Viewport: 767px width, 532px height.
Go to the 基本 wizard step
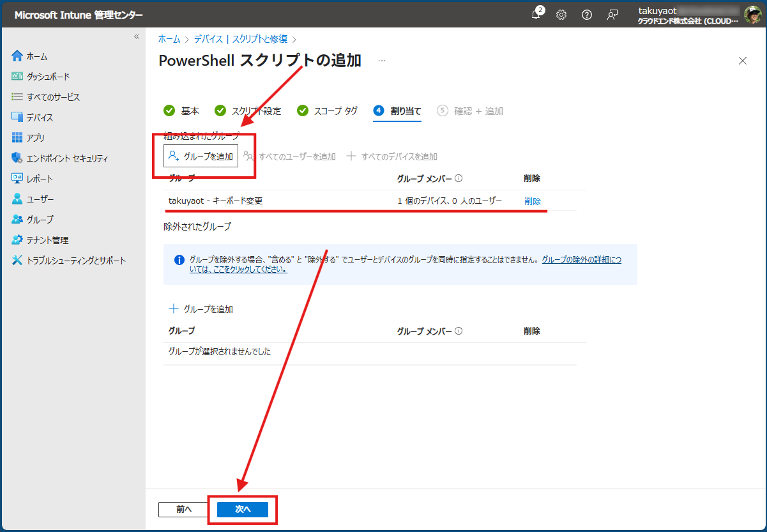[x=181, y=110]
